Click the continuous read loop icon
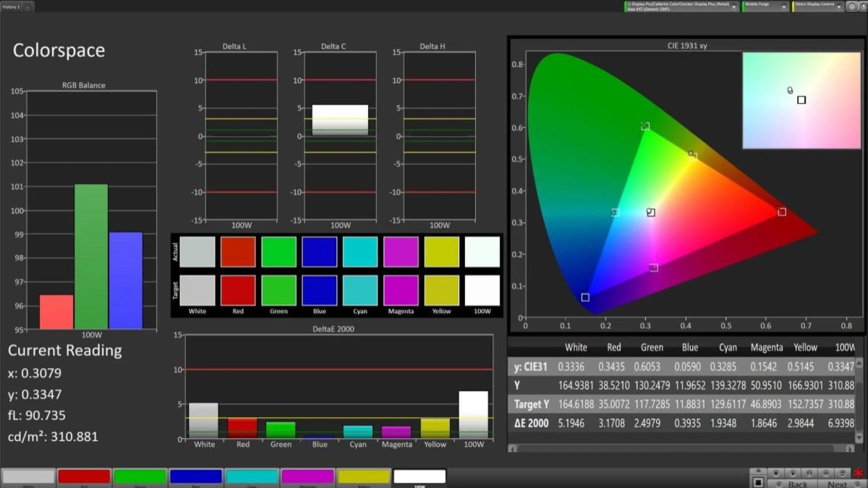The width and height of the screenshot is (868, 488). pos(826,473)
